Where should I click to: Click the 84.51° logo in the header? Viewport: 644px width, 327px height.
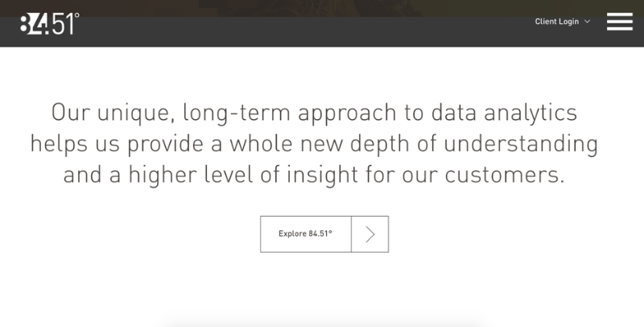coord(48,23)
